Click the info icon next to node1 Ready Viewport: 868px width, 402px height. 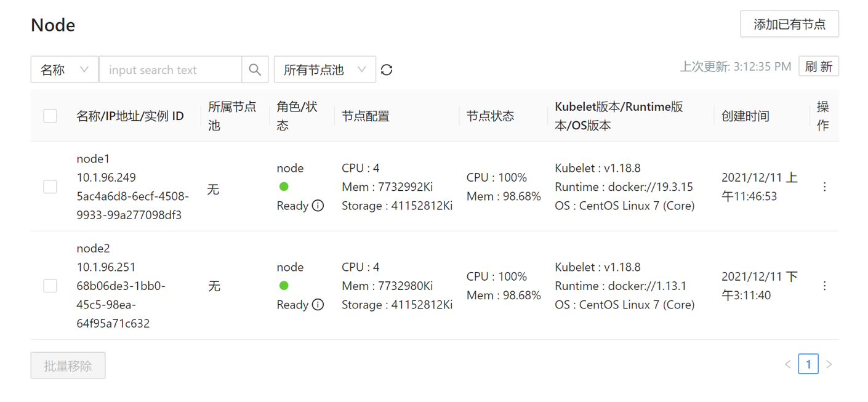pos(318,206)
